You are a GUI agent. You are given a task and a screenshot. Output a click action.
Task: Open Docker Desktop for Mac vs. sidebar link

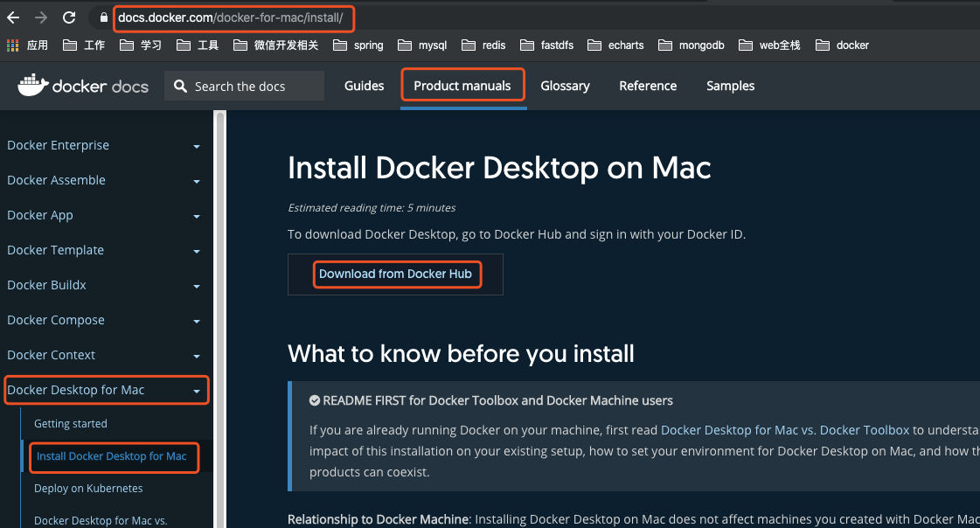click(101, 520)
